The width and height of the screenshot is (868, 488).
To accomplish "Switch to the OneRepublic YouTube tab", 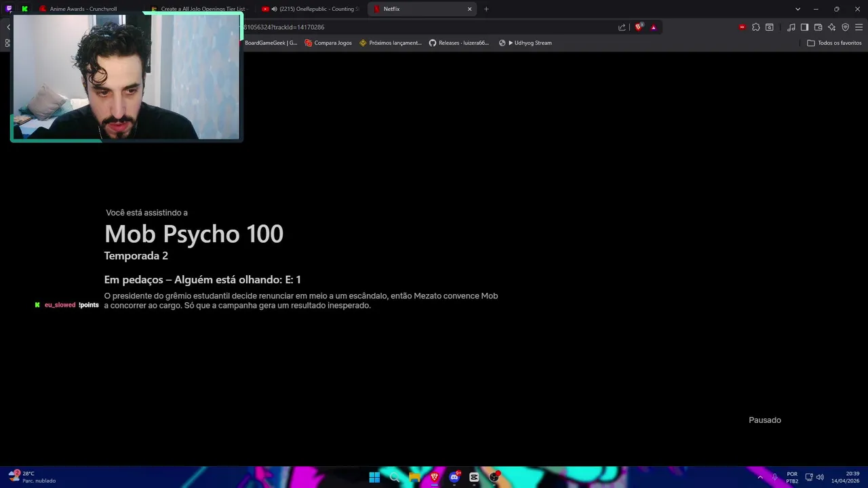I will [311, 9].
